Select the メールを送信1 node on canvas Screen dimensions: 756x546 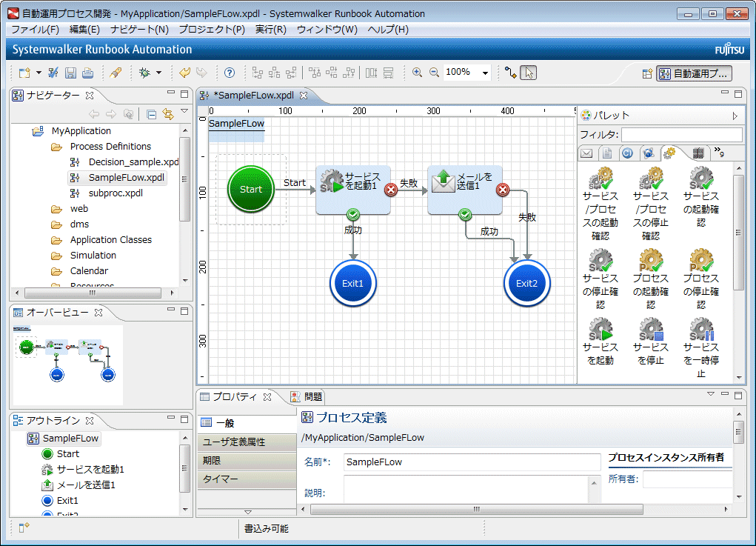click(x=465, y=190)
